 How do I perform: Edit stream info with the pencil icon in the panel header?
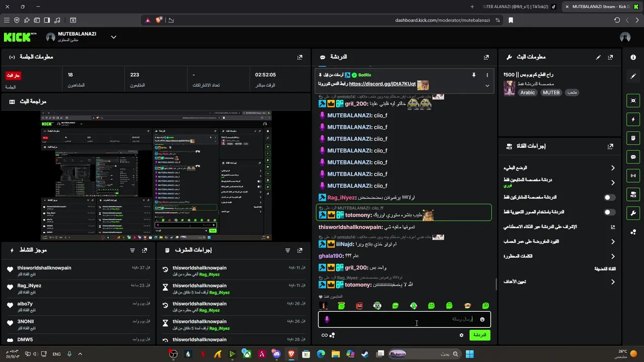click(x=598, y=57)
